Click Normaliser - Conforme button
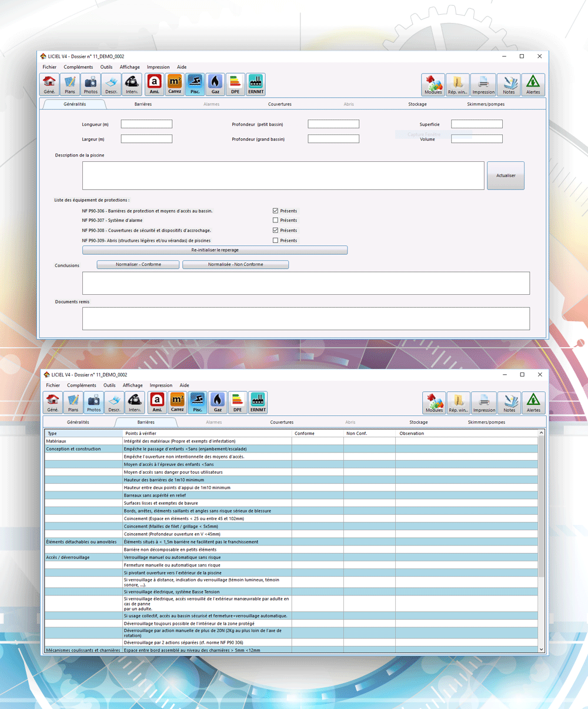588x709 pixels. [x=138, y=265]
